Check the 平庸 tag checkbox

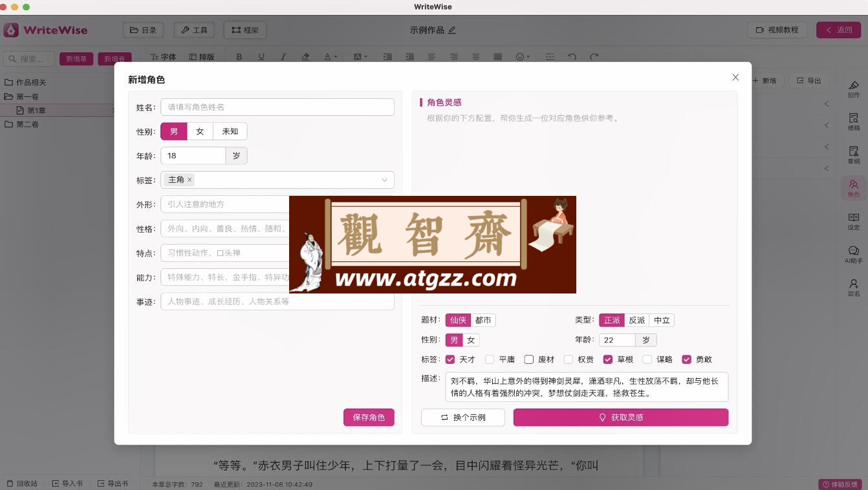coord(490,359)
